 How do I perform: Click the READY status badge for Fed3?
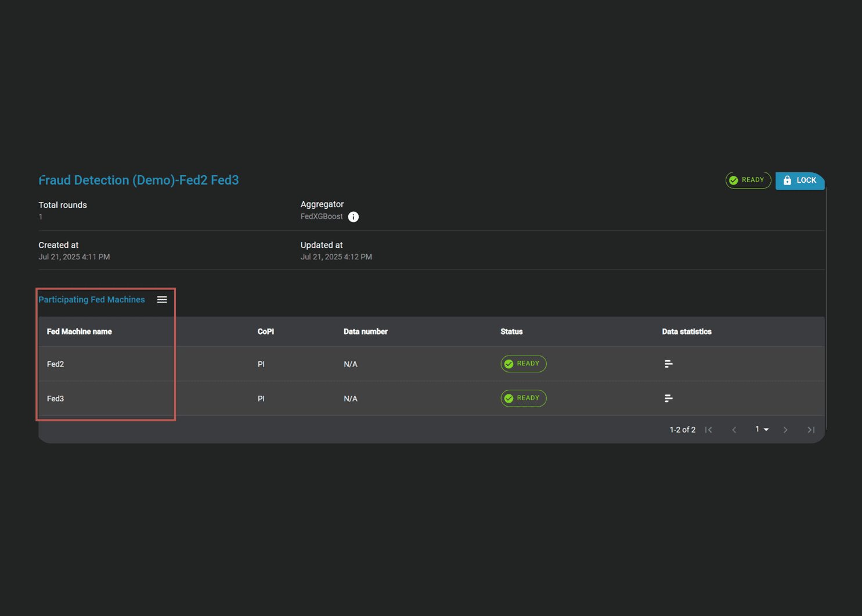pos(523,398)
